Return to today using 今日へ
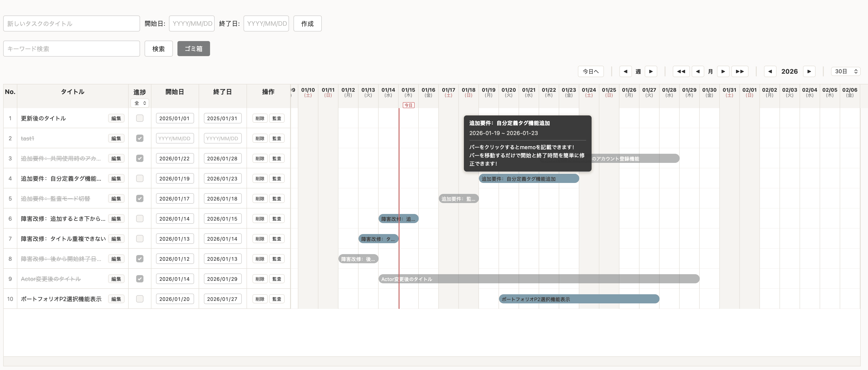The height and width of the screenshot is (370, 868). 591,71
